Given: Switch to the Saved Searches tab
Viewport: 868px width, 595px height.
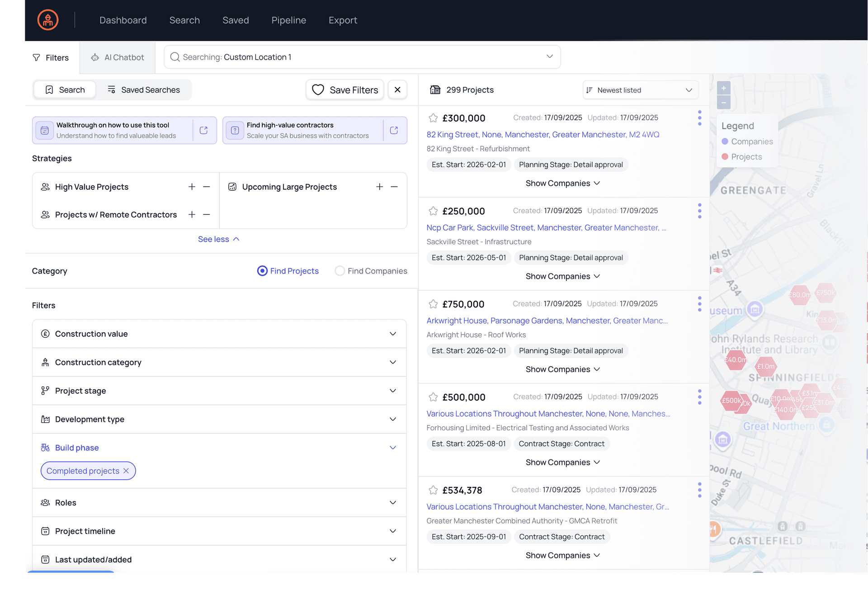Looking at the screenshot, I should click(x=143, y=90).
